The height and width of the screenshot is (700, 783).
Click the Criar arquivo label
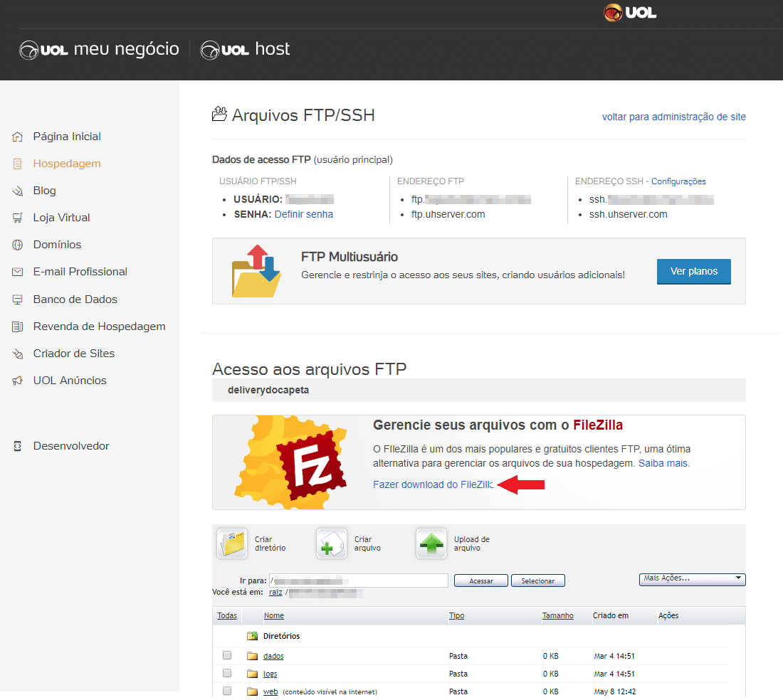(x=367, y=543)
